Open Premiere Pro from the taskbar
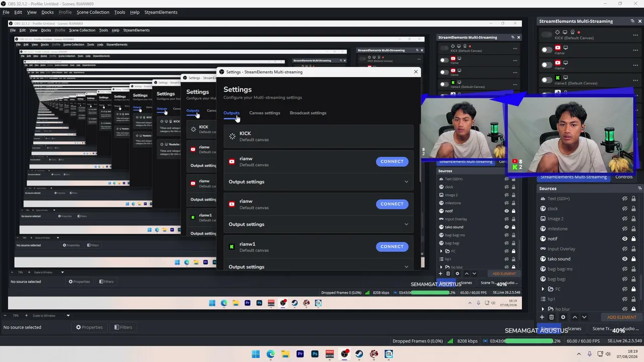644x362 pixels. pos(300,354)
